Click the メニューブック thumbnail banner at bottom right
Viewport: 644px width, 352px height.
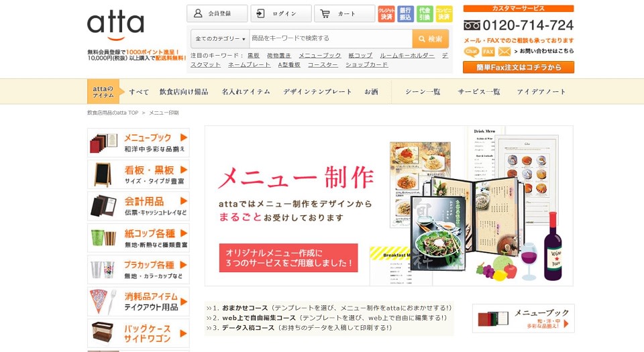click(x=523, y=318)
